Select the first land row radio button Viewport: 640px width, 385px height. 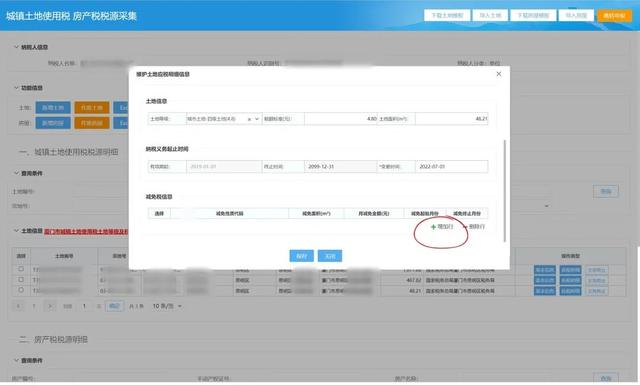coord(21,269)
